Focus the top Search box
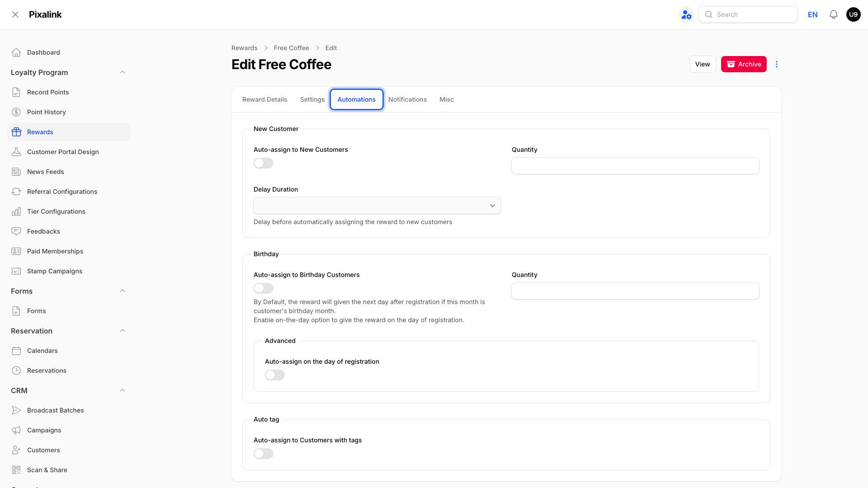The height and width of the screenshot is (488, 868). [748, 14]
